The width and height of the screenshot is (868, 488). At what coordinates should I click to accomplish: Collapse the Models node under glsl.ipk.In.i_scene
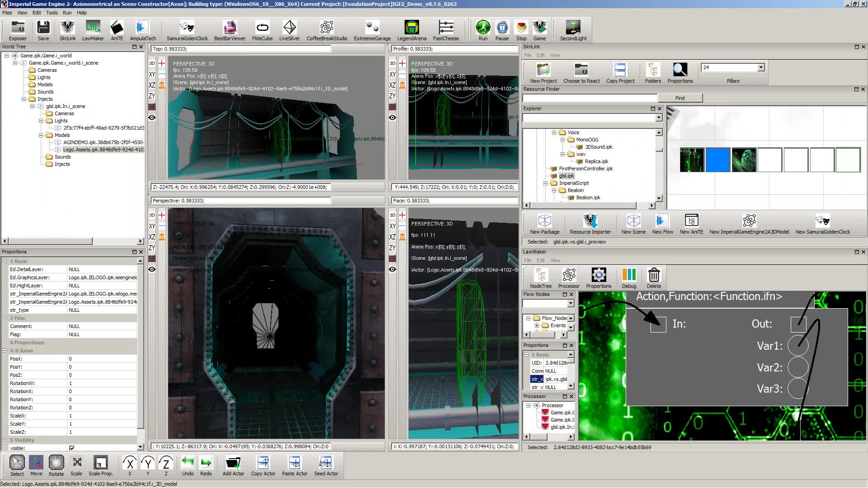[41, 135]
